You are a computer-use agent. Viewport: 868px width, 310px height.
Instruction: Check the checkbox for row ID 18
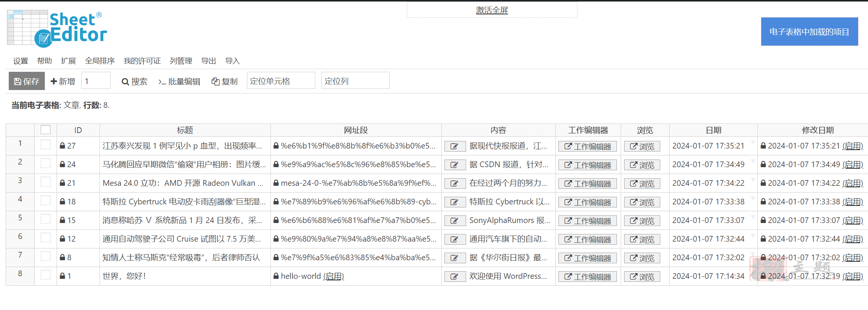pyautogui.click(x=46, y=200)
